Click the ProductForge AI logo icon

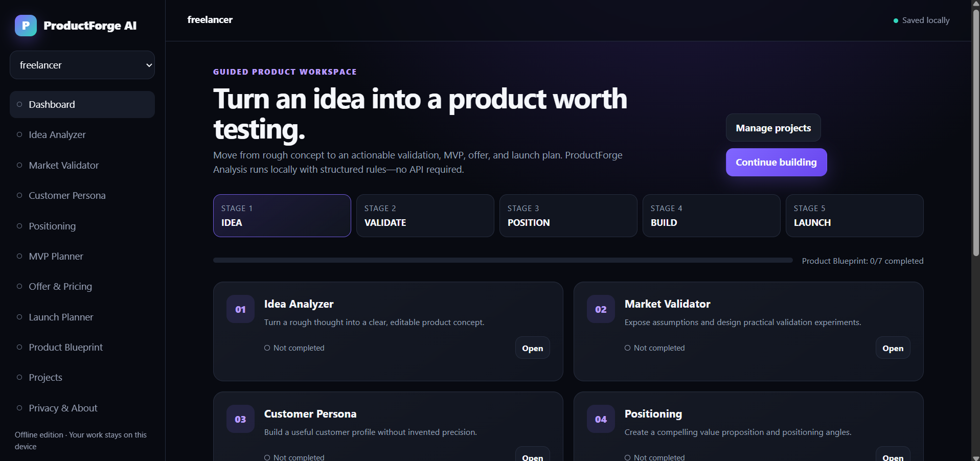click(26, 26)
